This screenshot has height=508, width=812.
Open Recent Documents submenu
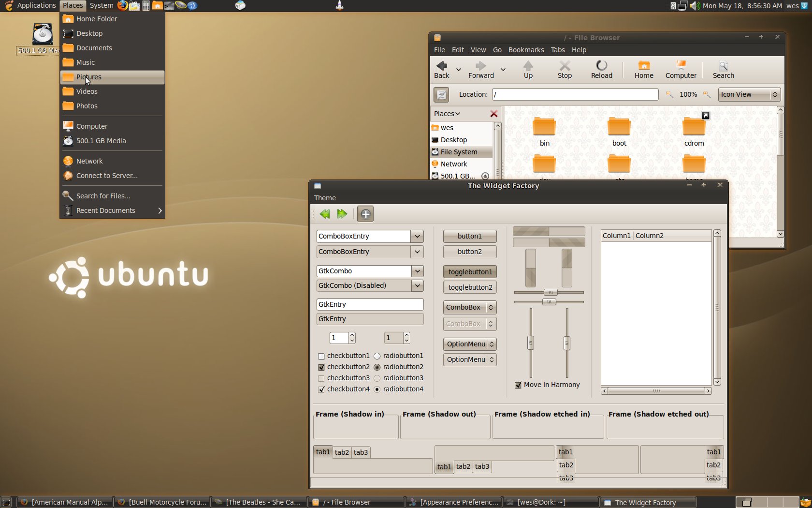click(112, 210)
